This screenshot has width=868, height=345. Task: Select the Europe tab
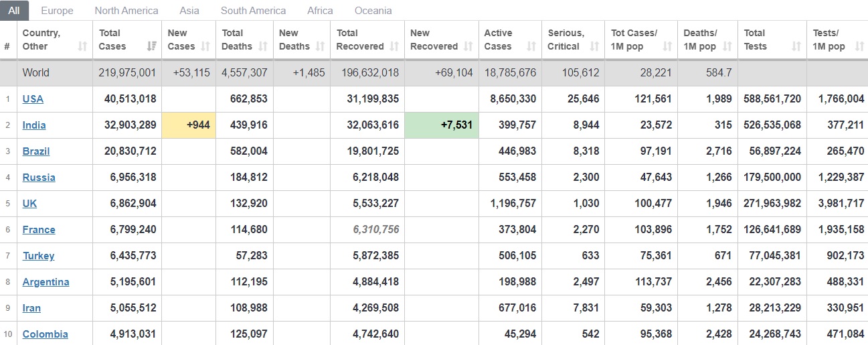(58, 11)
